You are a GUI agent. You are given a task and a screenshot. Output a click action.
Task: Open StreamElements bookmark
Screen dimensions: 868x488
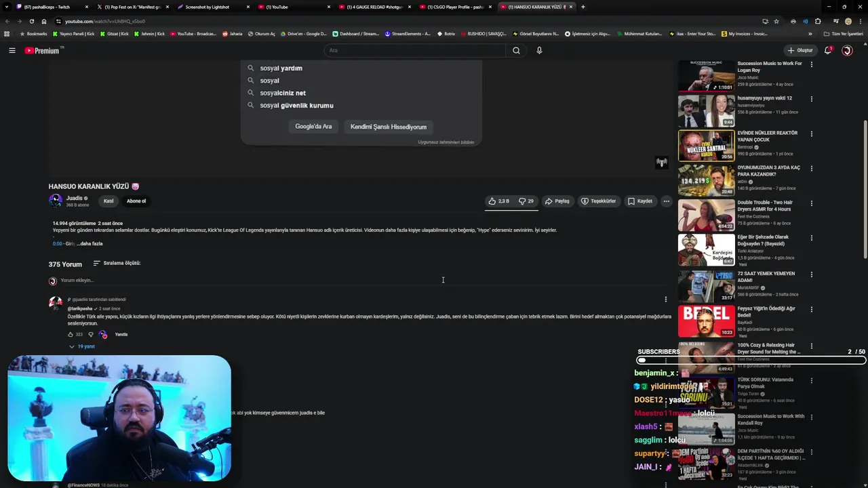408,34
